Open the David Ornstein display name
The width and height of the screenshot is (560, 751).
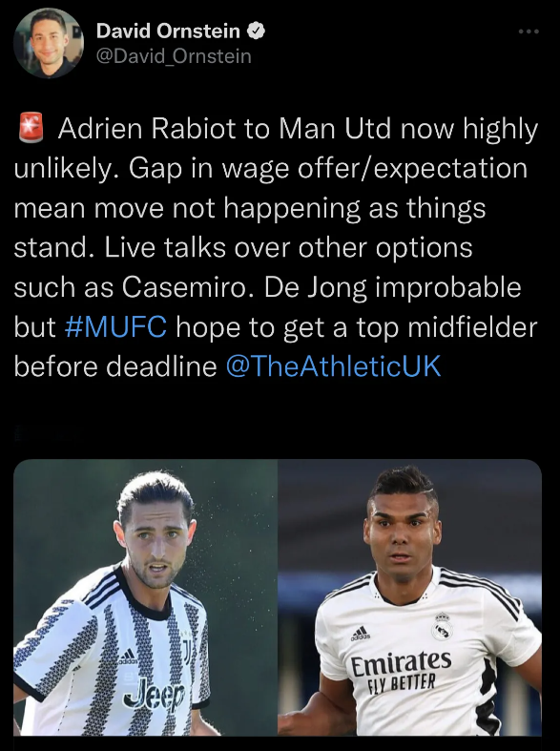click(168, 31)
